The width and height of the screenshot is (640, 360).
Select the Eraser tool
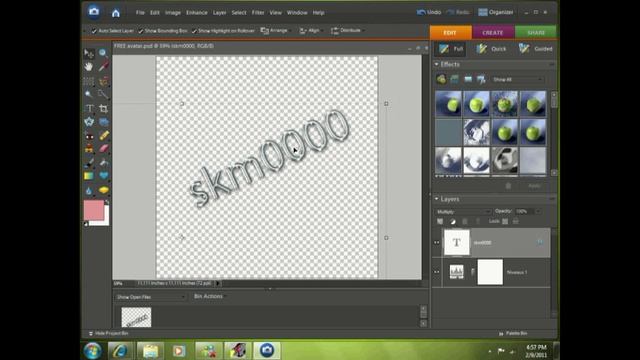coord(103,149)
